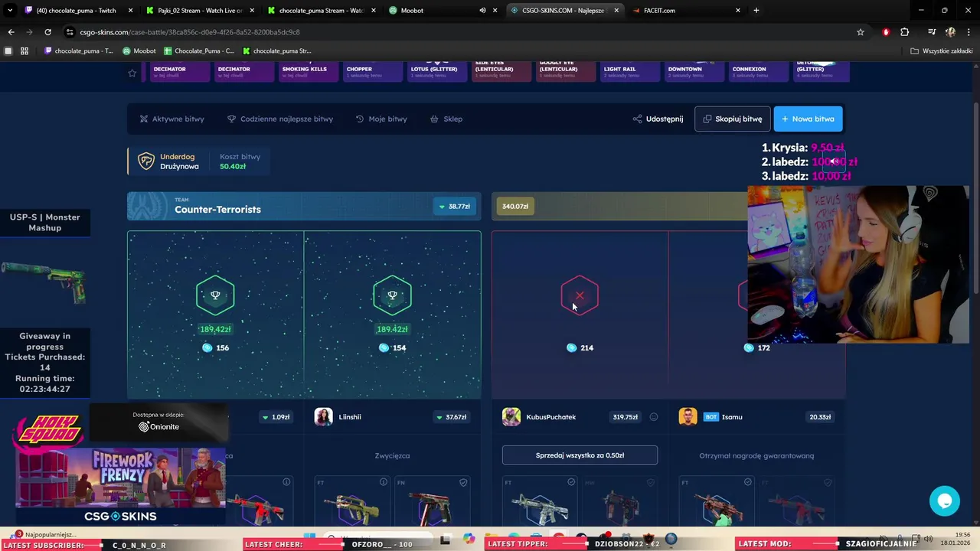Click the browser address bar URL
Viewport: 980px width, 551px height.
coord(190,32)
